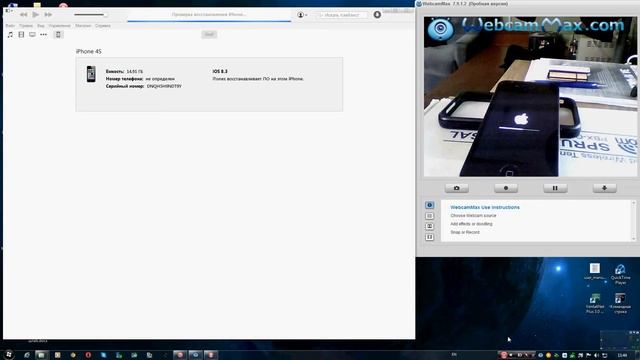Click the iOS 8.3 version label

(220, 71)
